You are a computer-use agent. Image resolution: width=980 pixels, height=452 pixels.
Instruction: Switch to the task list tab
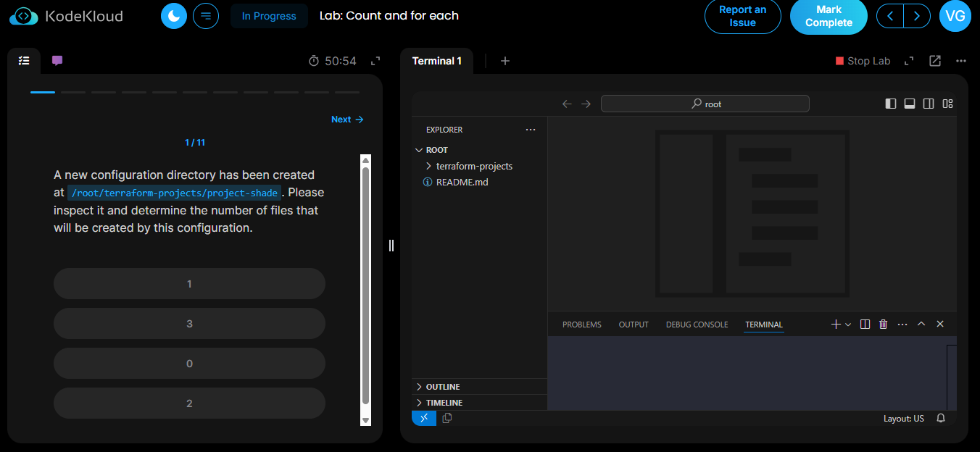pyautogui.click(x=24, y=61)
